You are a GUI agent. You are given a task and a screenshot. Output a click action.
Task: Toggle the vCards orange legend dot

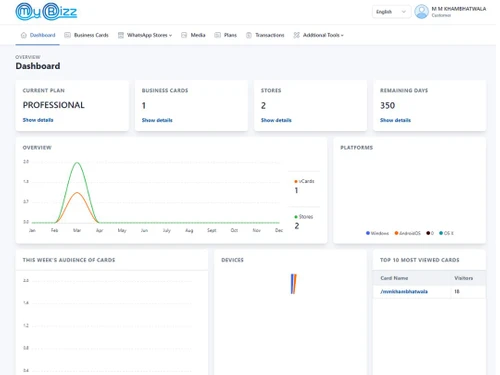click(296, 181)
